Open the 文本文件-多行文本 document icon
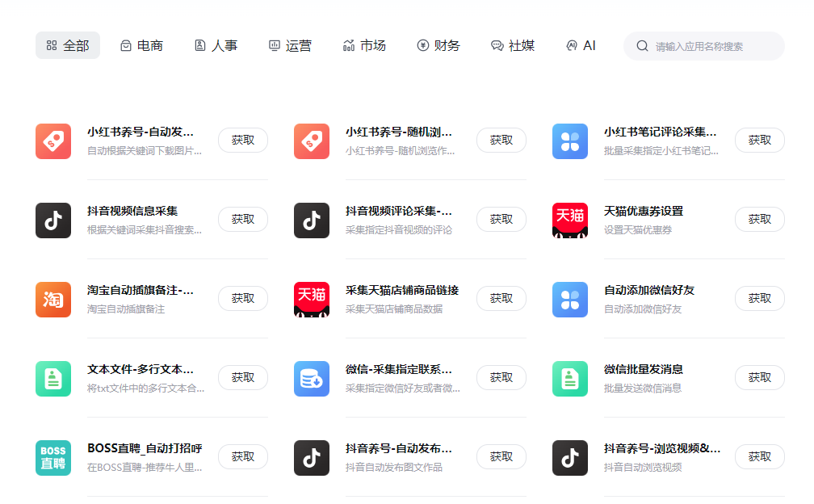 click(x=52, y=379)
